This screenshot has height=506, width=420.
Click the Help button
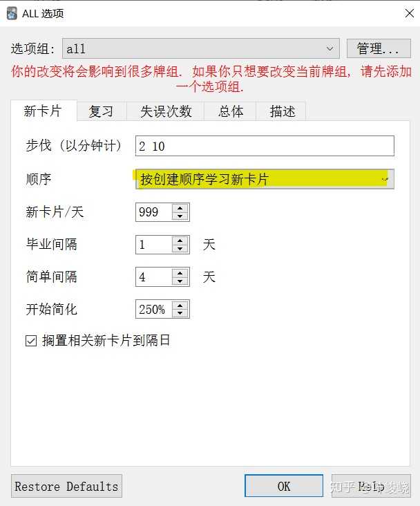371,486
